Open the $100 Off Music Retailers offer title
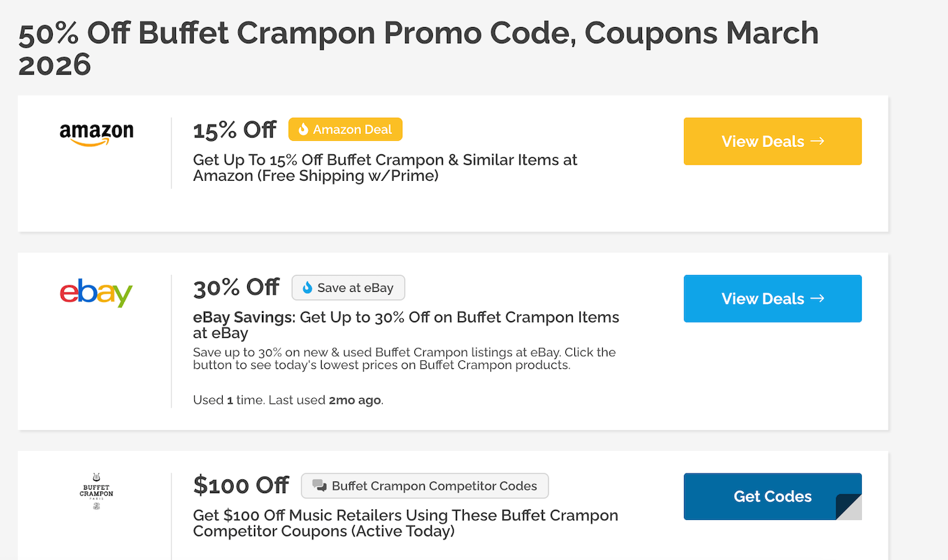Screen dimensions: 948x560 coord(406,523)
